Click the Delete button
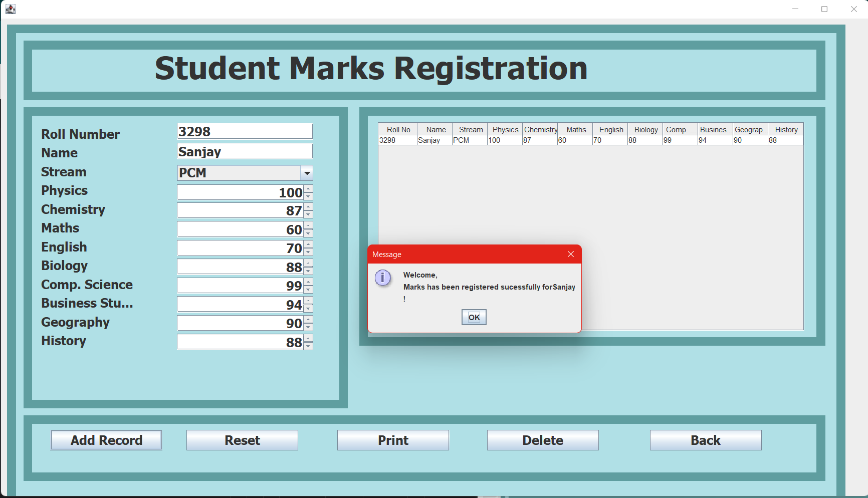 point(543,440)
